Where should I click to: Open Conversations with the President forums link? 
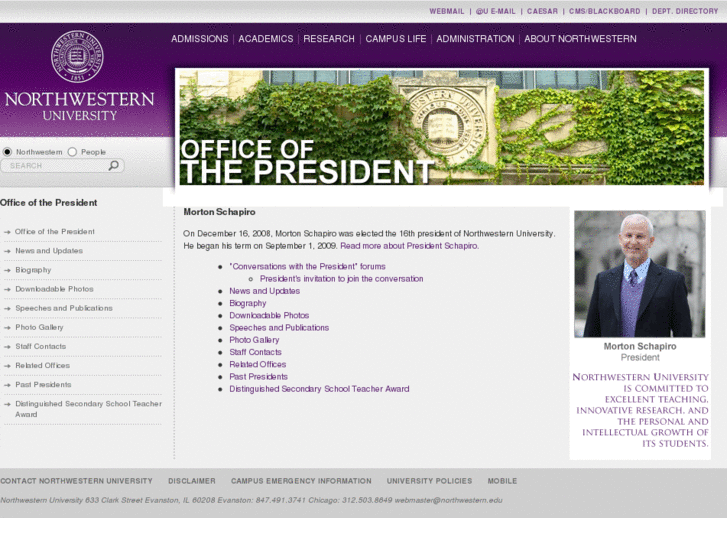tap(307, 267)
